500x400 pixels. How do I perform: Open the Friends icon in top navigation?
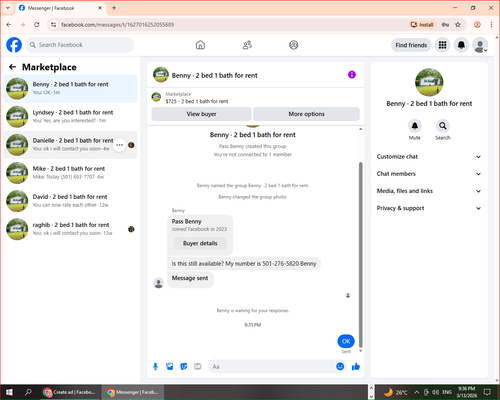[x=247, y=45]
